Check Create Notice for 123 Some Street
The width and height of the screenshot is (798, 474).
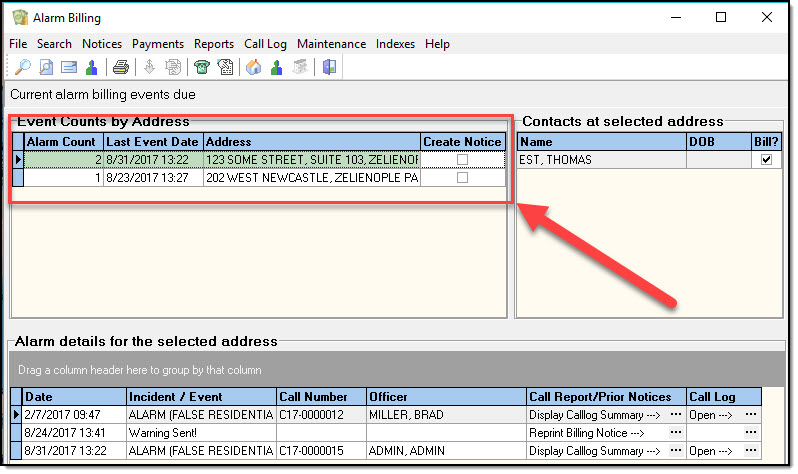point(462,160)
